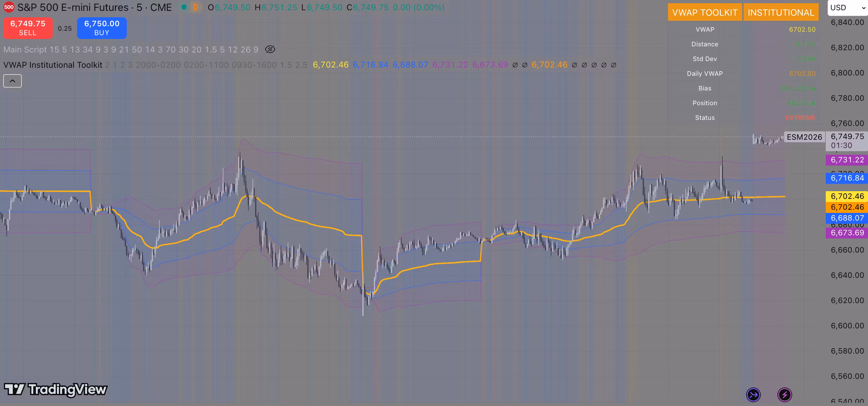This screenshot has width=868, height=406.
Task: Click the BULLISH bias value
Action: tap(799, 88)
